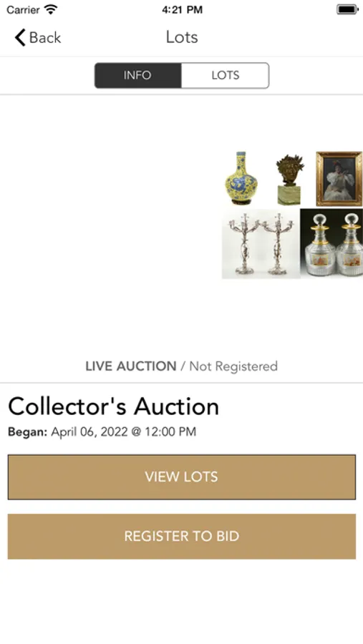Click the VIEW LOTS button
The image size is (363, 644).
click(x=182, y=477)
